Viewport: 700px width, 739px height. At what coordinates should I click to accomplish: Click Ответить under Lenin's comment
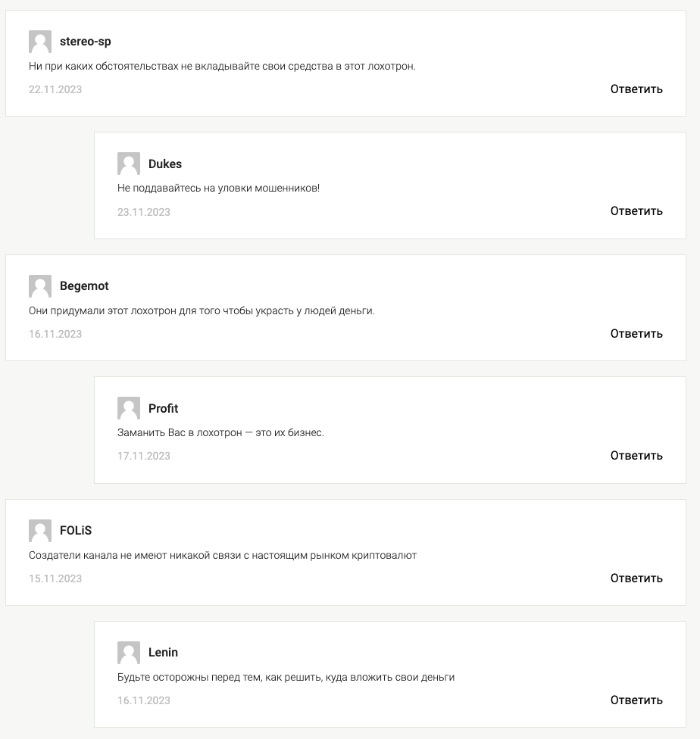(x=636, y=700)
